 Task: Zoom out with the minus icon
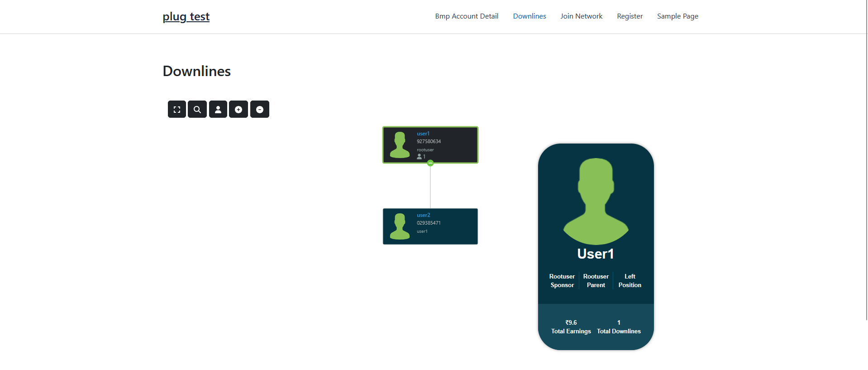point(260,109)
